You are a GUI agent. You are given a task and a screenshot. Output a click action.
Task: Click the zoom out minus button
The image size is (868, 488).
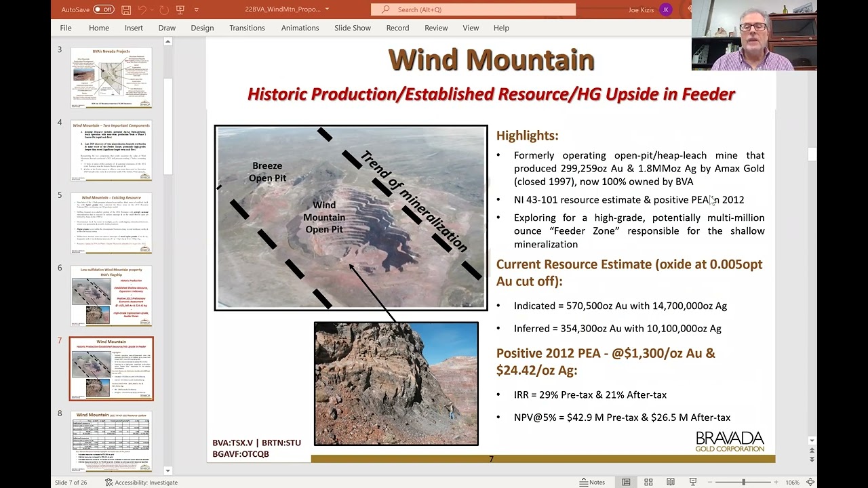[711, 483]
